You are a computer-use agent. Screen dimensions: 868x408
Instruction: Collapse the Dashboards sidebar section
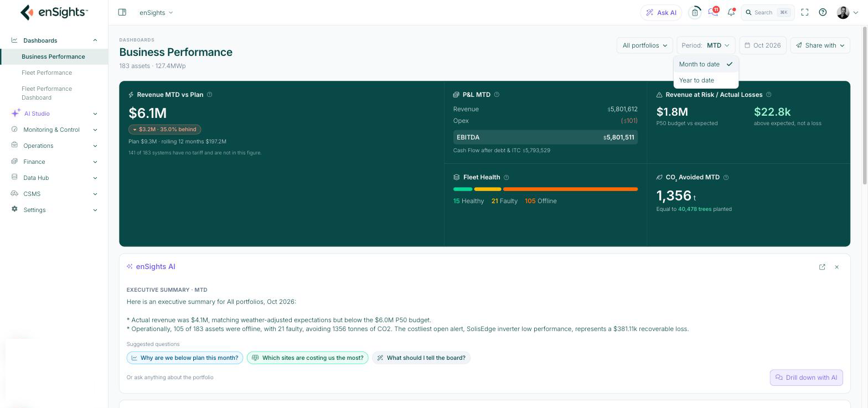[x=54, y=40]
